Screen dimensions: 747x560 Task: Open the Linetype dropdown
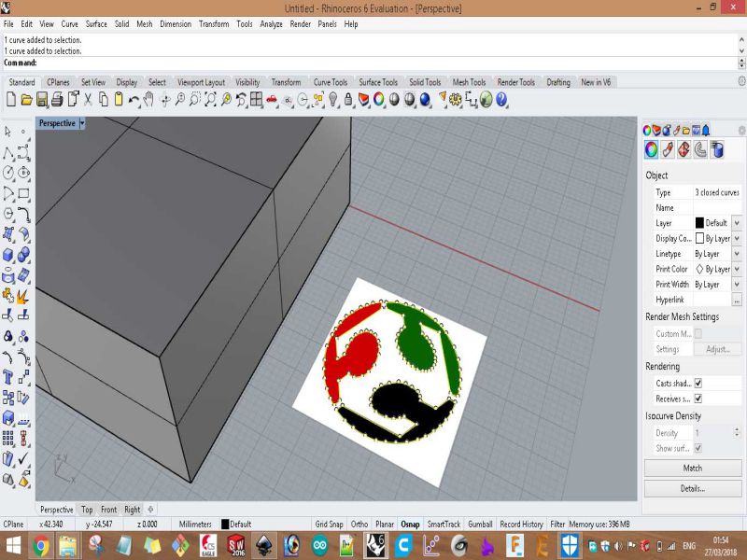737,253
